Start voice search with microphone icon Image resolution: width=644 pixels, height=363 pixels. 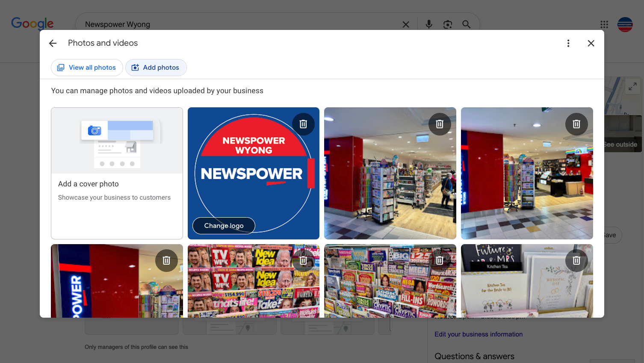click(x=429, y=24)
